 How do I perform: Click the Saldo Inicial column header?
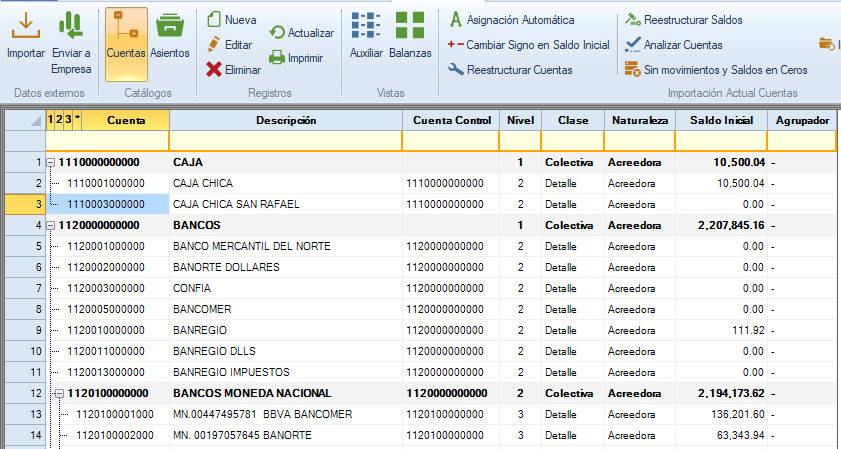click(x=720, y=120)
